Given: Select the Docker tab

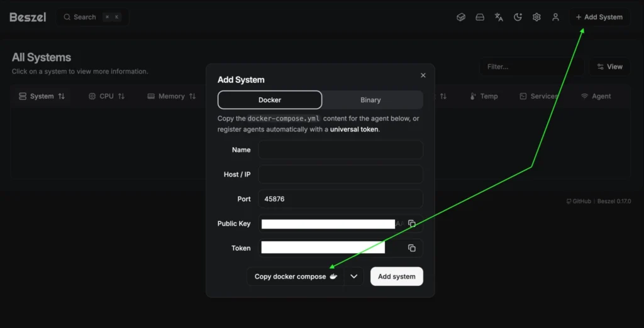Looking at the screenshot, I should (270, 100).
